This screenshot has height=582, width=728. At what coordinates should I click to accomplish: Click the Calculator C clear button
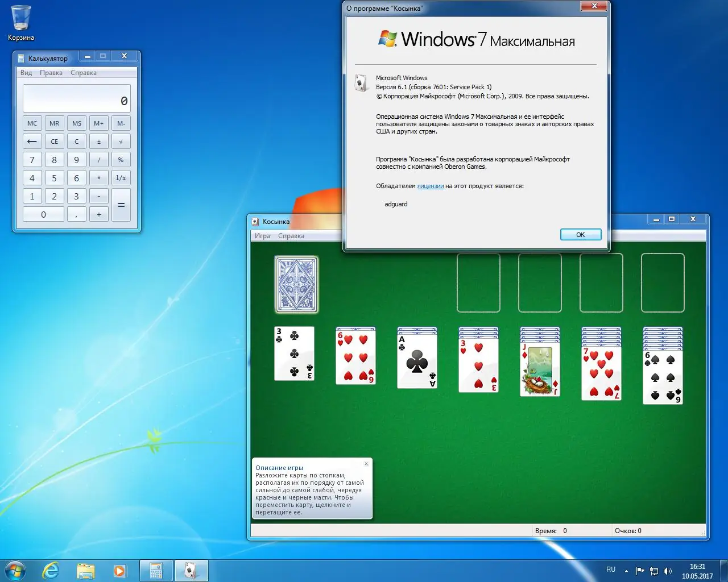(76, 142)
